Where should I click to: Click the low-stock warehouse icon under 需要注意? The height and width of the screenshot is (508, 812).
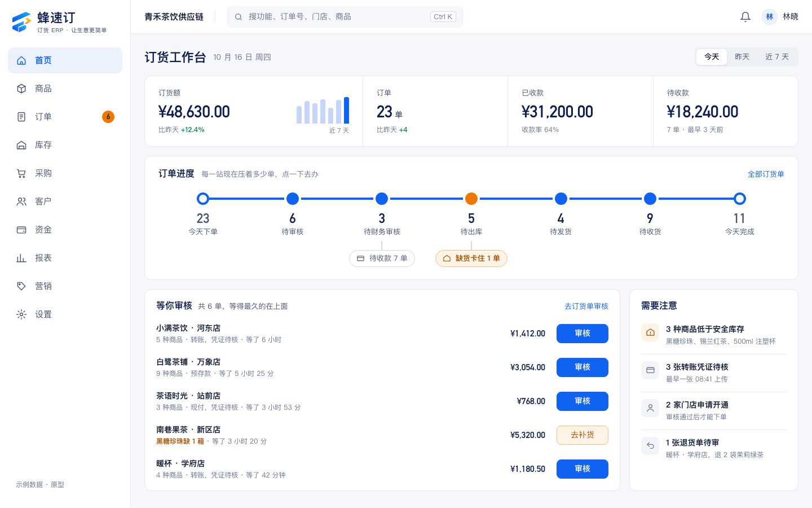coord(650,332)
